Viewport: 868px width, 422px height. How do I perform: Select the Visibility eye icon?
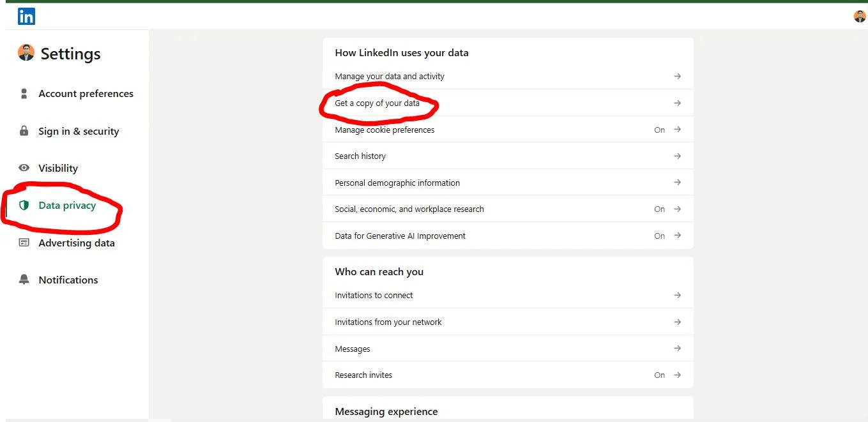24,168
